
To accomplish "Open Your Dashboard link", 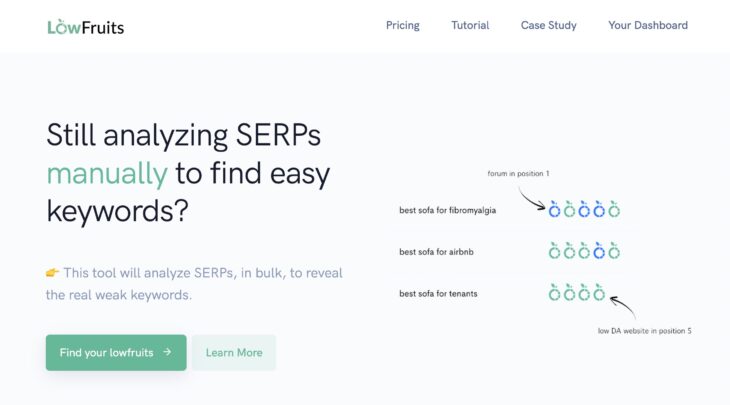I will (x=648, y=25).
